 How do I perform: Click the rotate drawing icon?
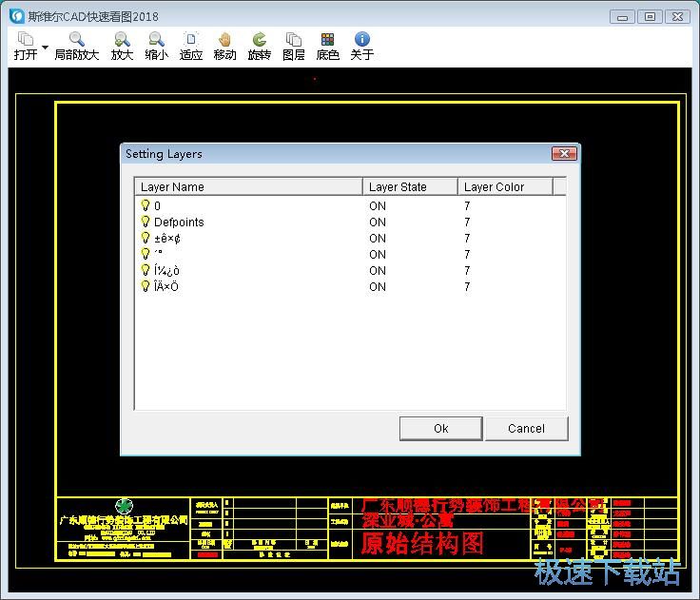click(259, 40)
